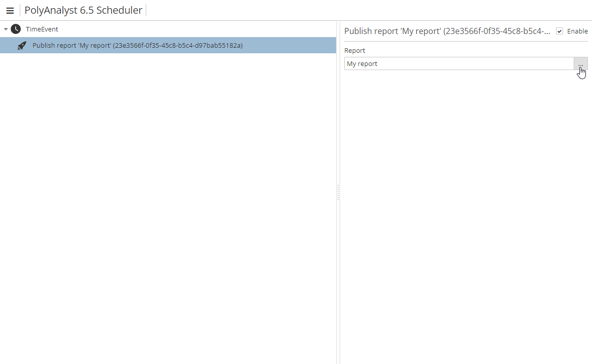Screen dimensions: 592x364
Task: Select the TimeEvent label in tree
Action: (42, 29)
